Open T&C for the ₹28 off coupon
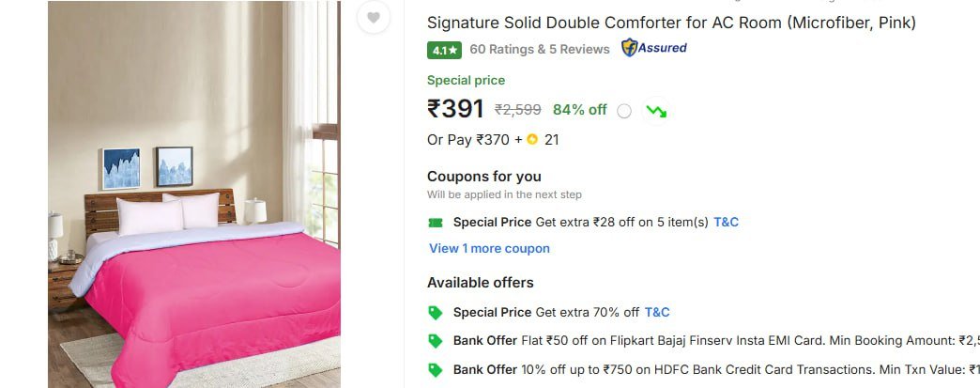Image resolution: width=980 pixels, height=388 pixels. tap(726, 223)
